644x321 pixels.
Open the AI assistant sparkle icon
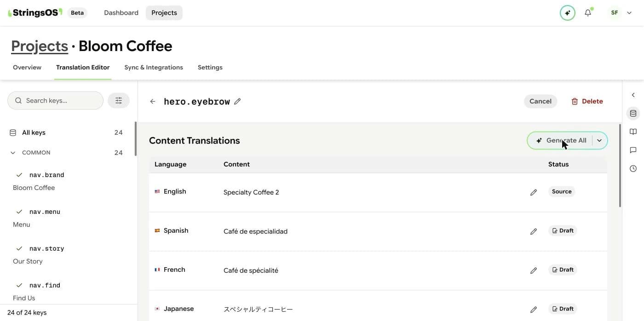tap(568, 13)
